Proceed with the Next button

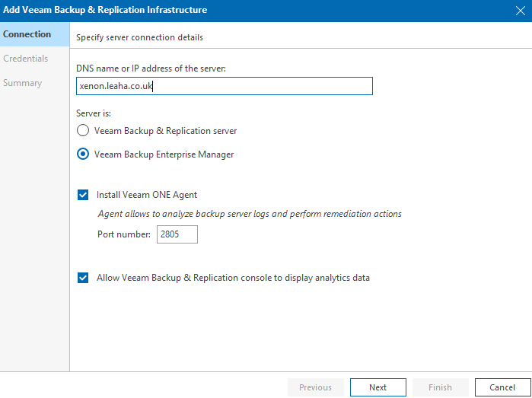378,387
